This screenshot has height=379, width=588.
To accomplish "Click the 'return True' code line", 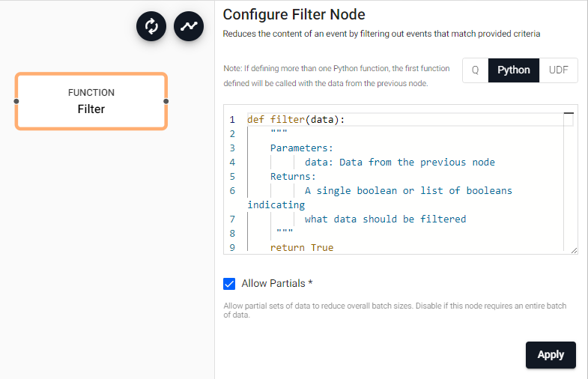I will click(302, 247).
